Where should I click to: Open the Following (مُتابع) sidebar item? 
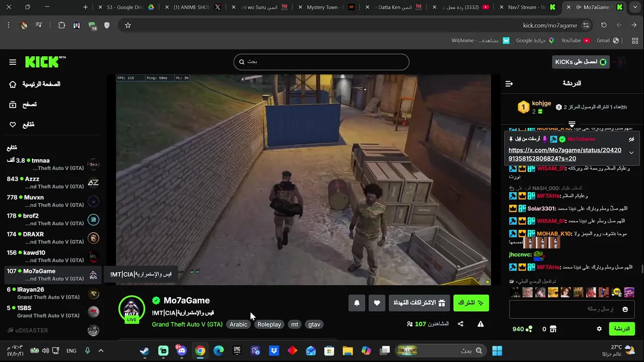[22, 124]
